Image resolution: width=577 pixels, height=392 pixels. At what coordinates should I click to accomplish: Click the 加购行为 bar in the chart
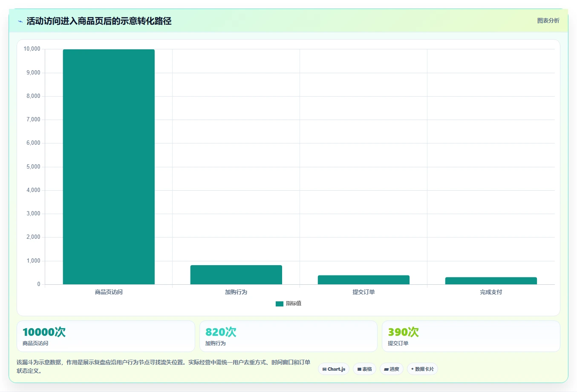[x=236, y=275]
